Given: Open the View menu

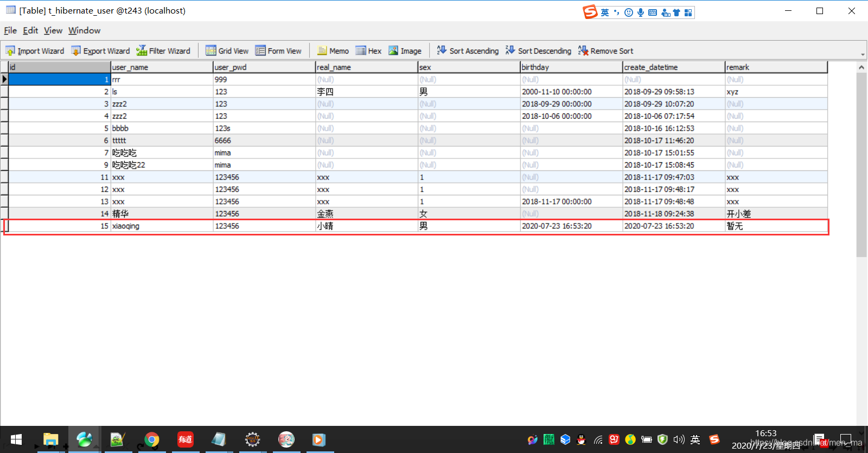Looking at the screenshot, I should [x=53, y=30].
